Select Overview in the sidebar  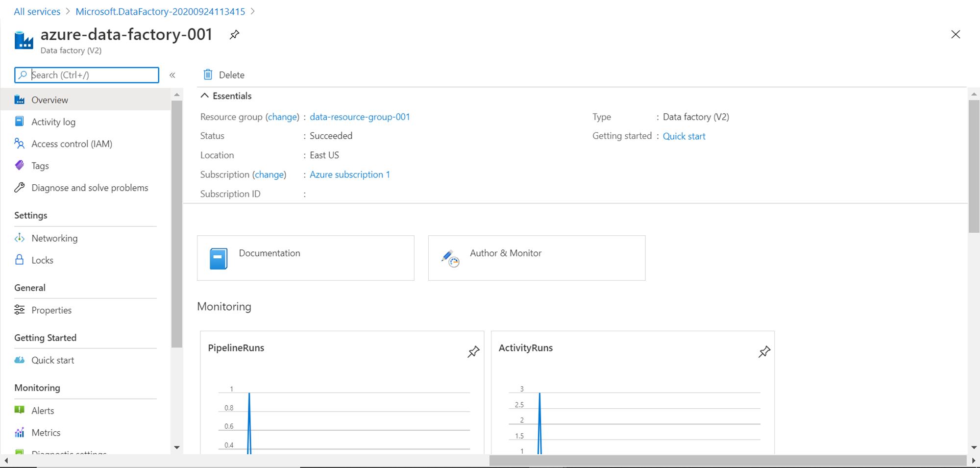click(49, 99)
